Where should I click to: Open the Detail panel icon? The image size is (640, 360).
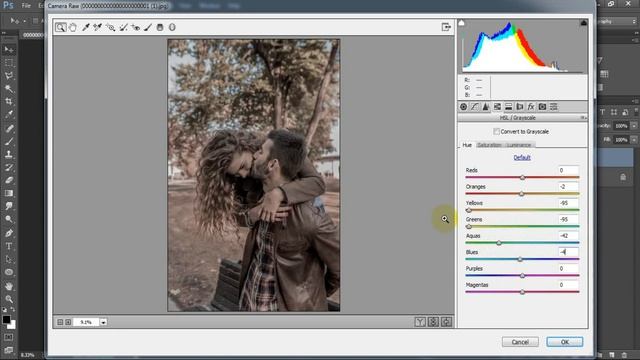pos(486,107)
